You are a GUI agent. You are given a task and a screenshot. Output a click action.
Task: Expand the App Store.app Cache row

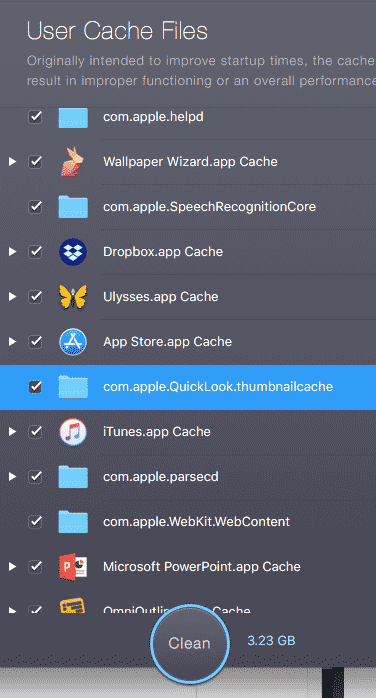point(12,341)
